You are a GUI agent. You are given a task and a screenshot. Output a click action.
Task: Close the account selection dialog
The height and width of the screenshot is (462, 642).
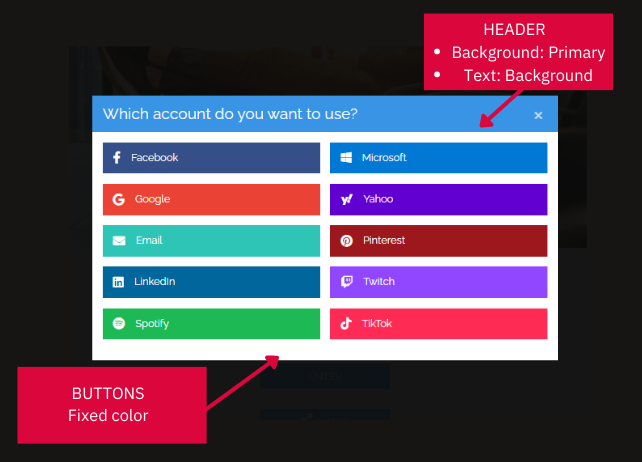538,116
